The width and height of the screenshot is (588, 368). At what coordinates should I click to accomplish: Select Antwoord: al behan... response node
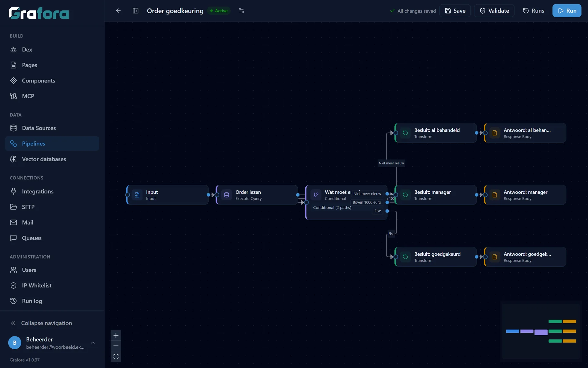(x=525, y=133)
